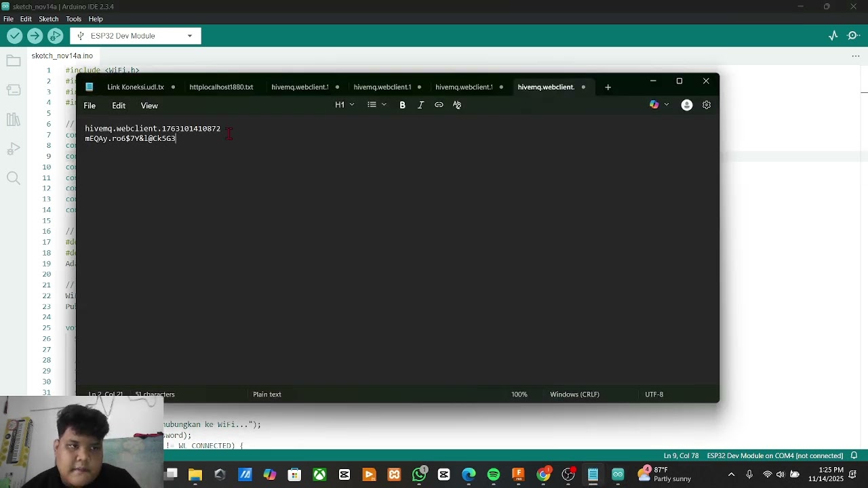Open Spotify from the taskbar
Image resolution: width=868 pixels, height=488 pixels.
pyautogui.click(x=494, y=474)
